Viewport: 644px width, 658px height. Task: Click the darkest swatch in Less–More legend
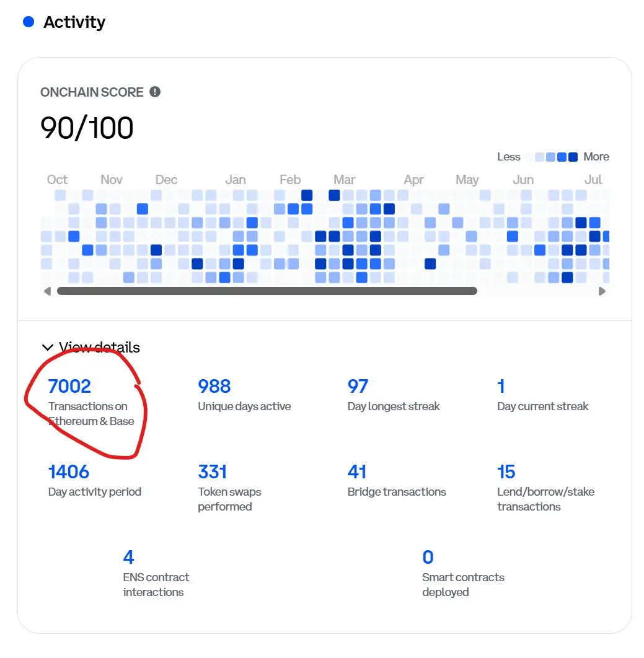tap(573, 157)
